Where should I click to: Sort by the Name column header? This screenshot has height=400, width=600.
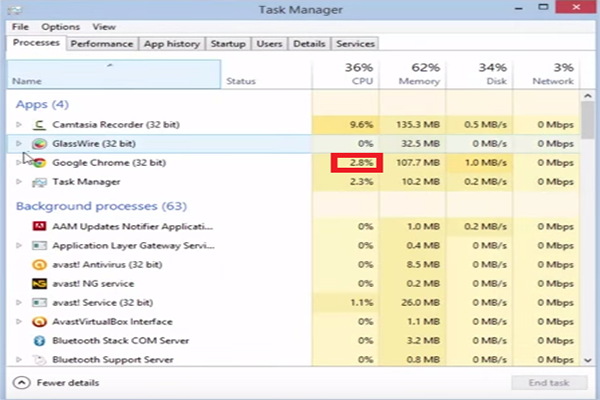tap(114, 75)
